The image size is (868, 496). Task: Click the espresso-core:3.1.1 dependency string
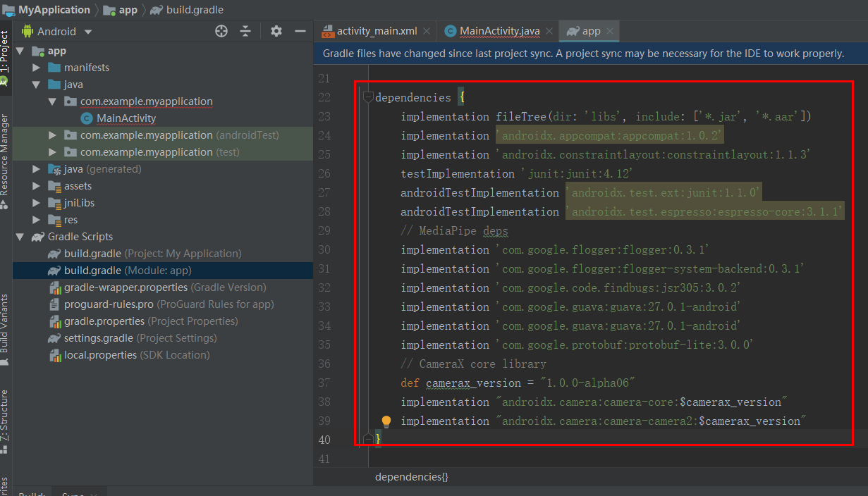click(x=704, y=211)
